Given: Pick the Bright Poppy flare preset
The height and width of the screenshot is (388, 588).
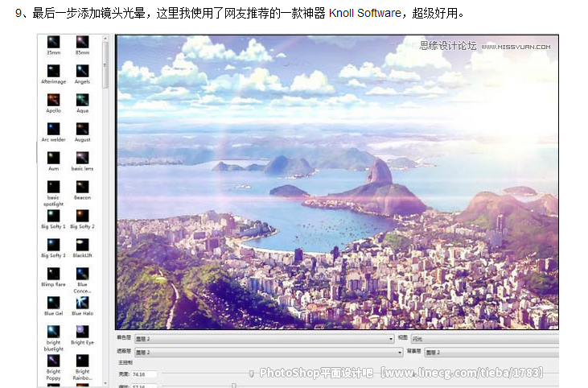Looking at the screenshot, I should [53, 367].
